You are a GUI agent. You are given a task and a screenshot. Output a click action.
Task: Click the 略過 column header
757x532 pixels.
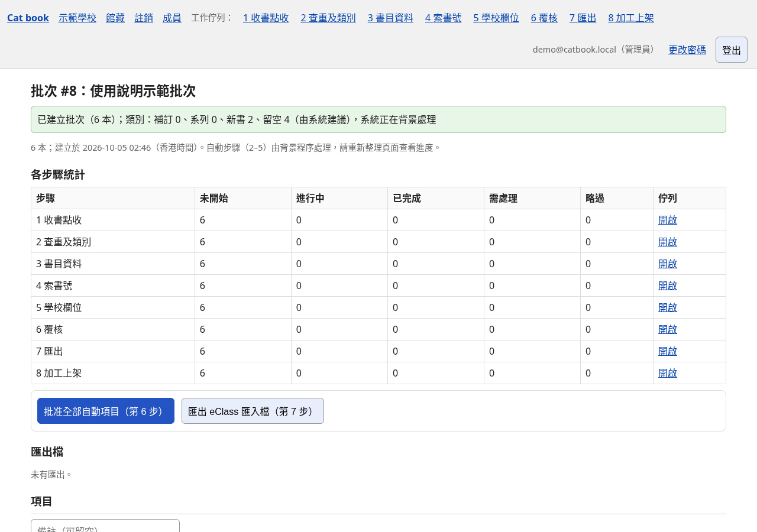[x=617, y=198]
